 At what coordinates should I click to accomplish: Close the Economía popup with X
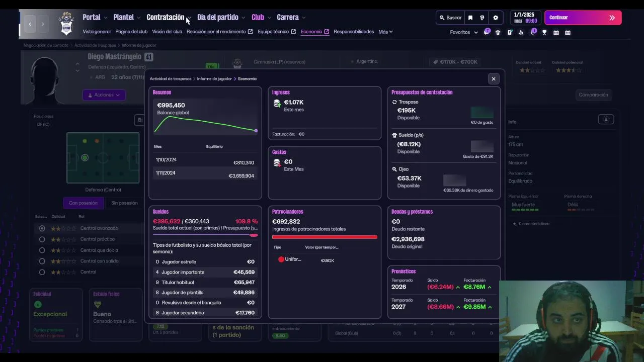[x=494, y=78]
